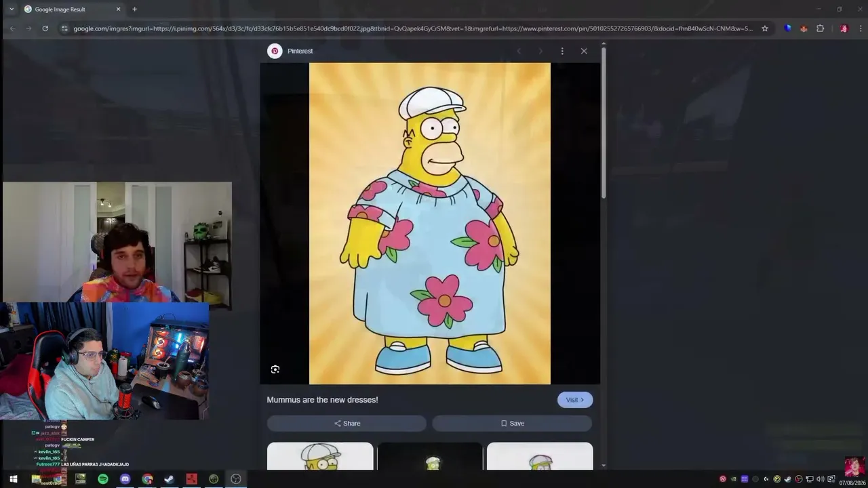Screen dimensions: 868x488
Task: Open the Chrome profile avatar
Action: tap(844, 28)
